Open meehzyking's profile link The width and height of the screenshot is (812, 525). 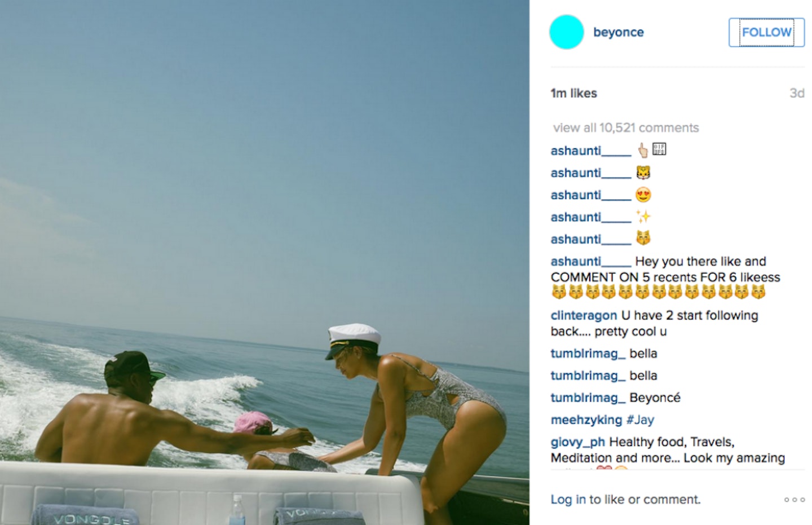tap(586, 420)
